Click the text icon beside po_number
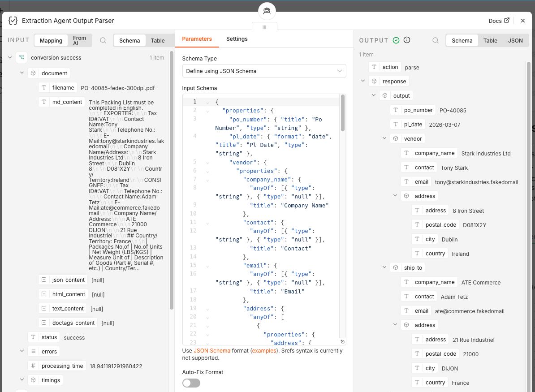The image size is (535, 392). [396, 110]
